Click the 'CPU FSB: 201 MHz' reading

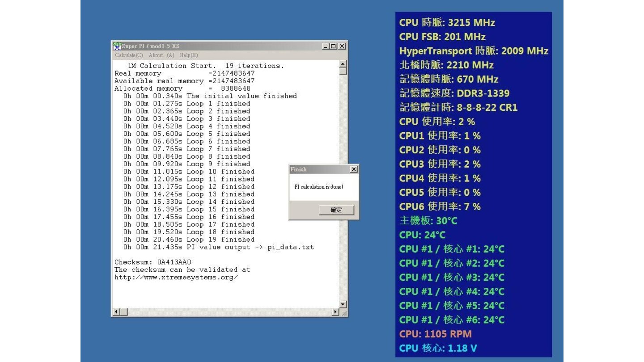coord(442,37)
